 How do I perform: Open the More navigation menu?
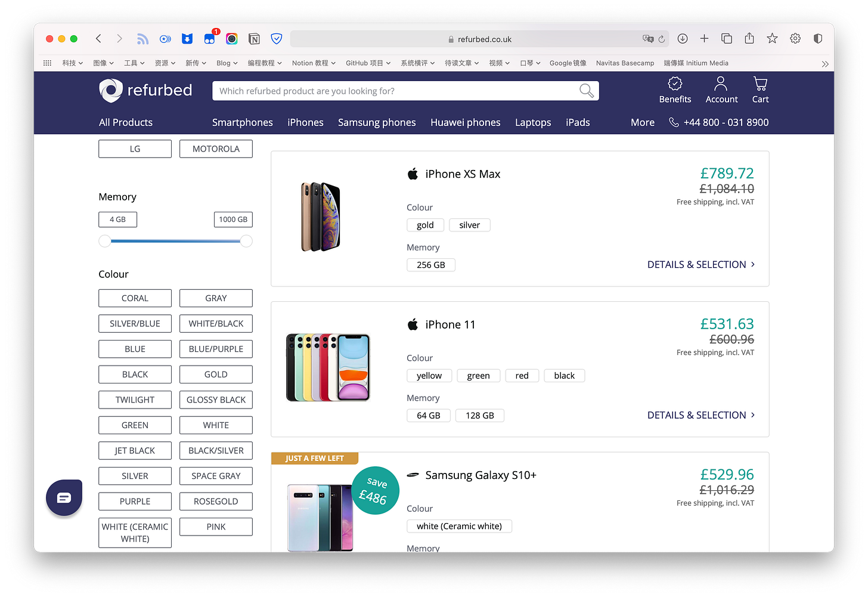tap(643, 122)
